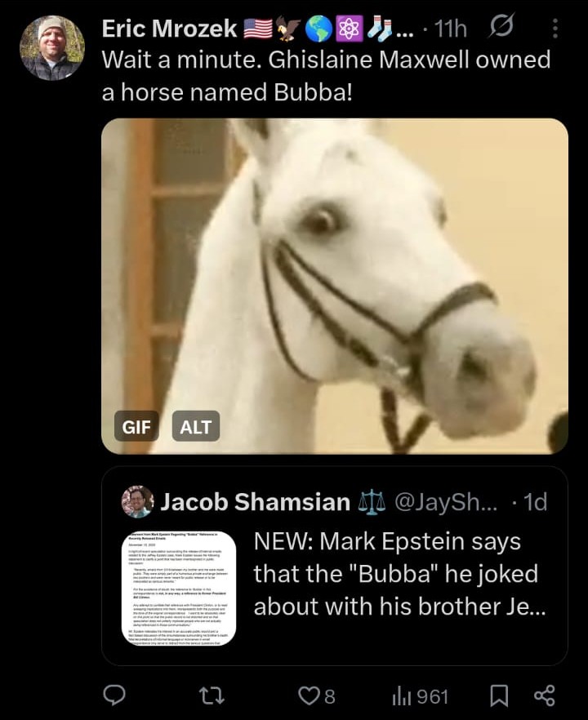
Task: Click the 1d quoted post timestamp
Action: pos(536,502)
